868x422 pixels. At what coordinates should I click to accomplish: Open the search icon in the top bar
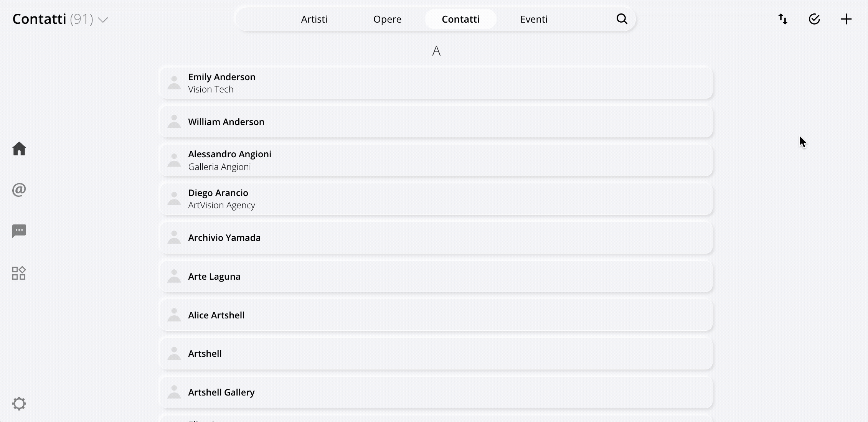click(x=622, y=19)
